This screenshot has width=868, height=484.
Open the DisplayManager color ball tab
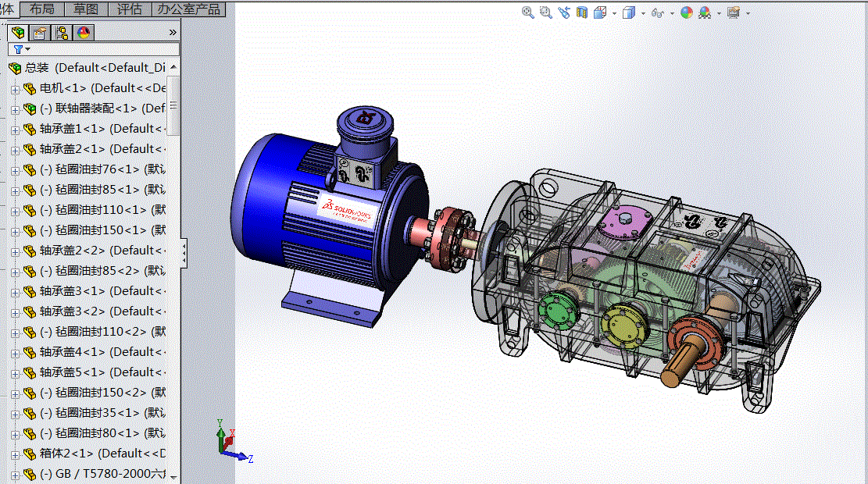pyautogui.click(x=83, y=33)
